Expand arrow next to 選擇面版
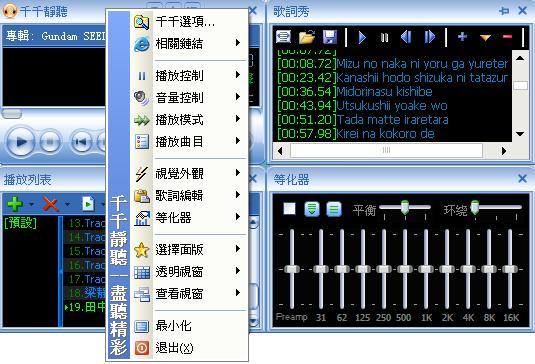This screenshot has width=535, height=364. (238, 249)
